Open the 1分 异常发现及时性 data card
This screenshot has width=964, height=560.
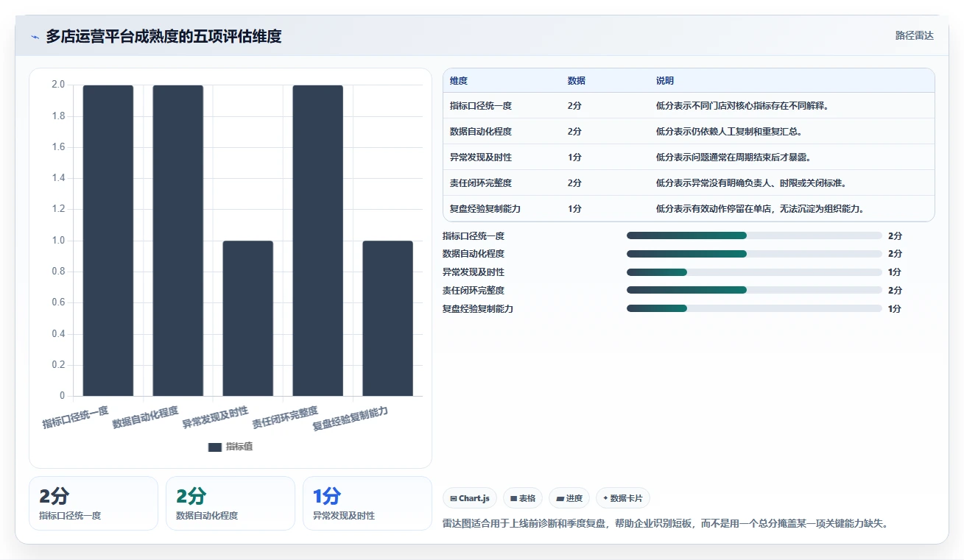pos(367,503)
